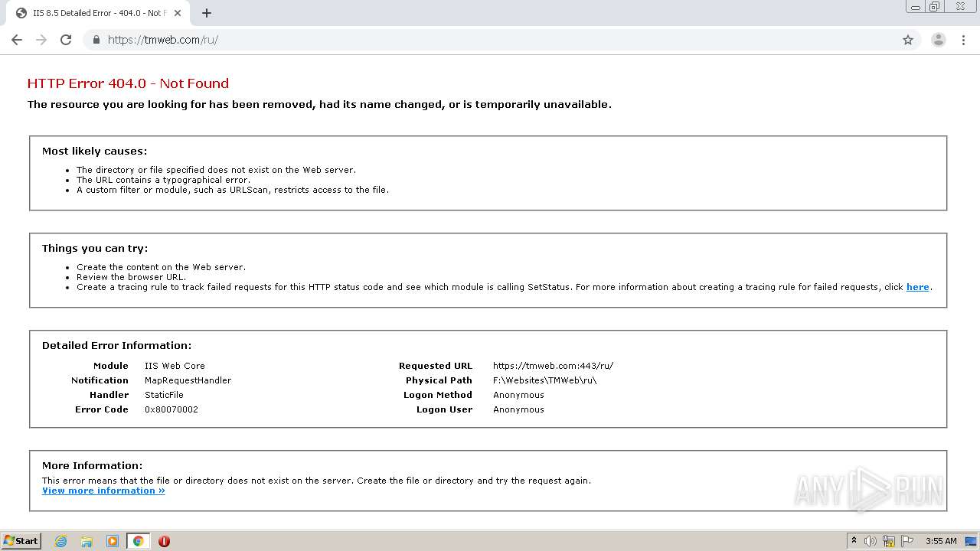Minimize the Chrome window
Screen dimensions: 980x551
coord(916,7)
